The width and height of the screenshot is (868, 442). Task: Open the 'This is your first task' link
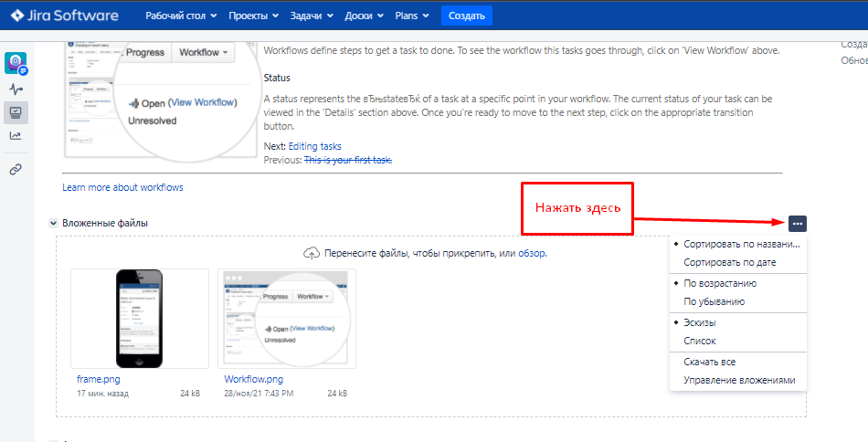(348, 160)
